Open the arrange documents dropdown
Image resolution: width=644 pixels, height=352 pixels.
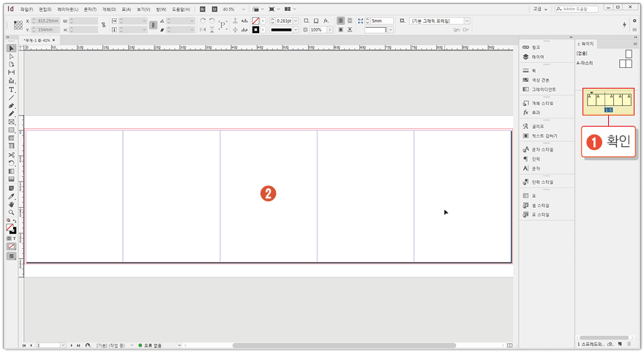pos(290,9)
